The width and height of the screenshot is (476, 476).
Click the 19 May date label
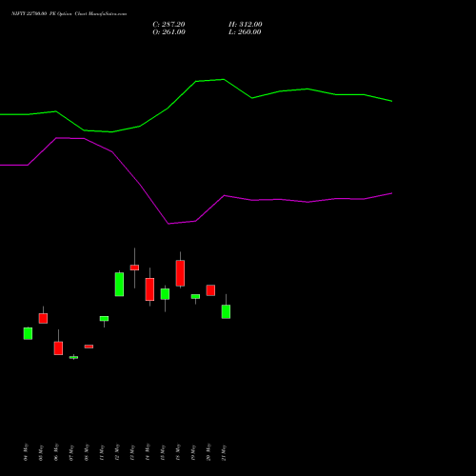[x=193, y=452]
